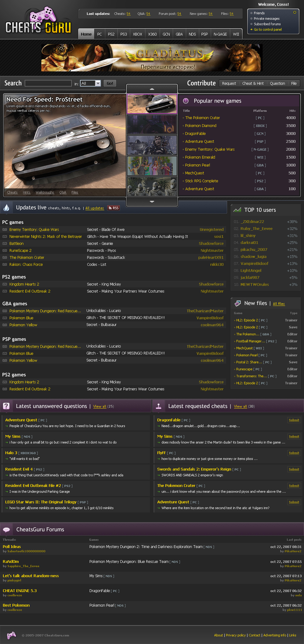Click the Contact footer link
Screen dimensions: 304x644
click(254, 635)
